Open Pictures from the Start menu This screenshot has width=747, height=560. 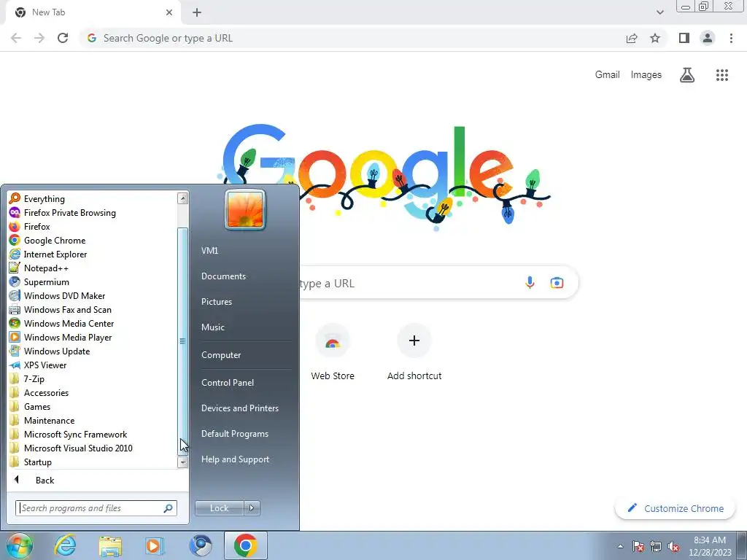click(x=216, y=301)
